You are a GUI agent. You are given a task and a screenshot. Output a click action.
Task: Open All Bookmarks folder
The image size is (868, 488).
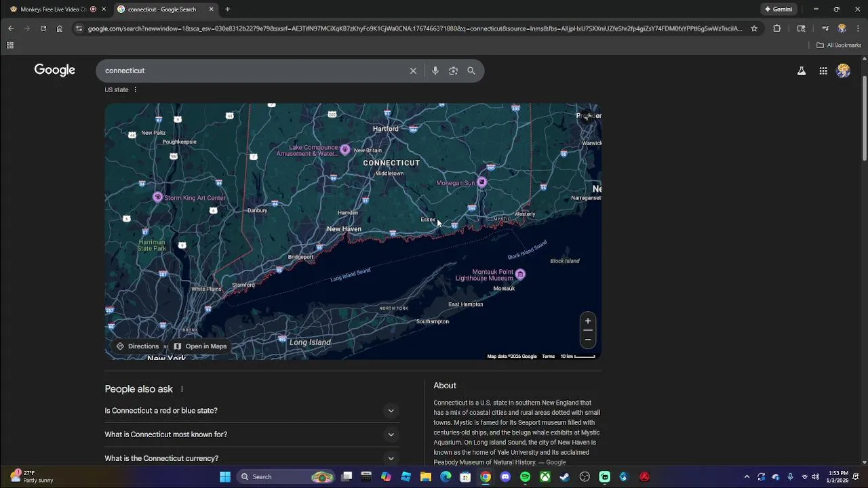[839, 45]
